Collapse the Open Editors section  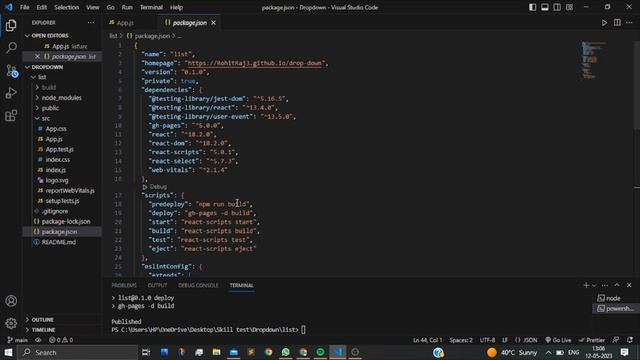point(50,36)
